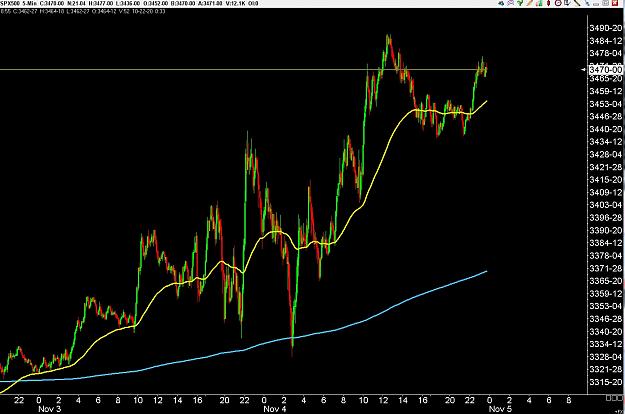
Task: Click the dark red candlestick icon
Action: tap(548, 3)
